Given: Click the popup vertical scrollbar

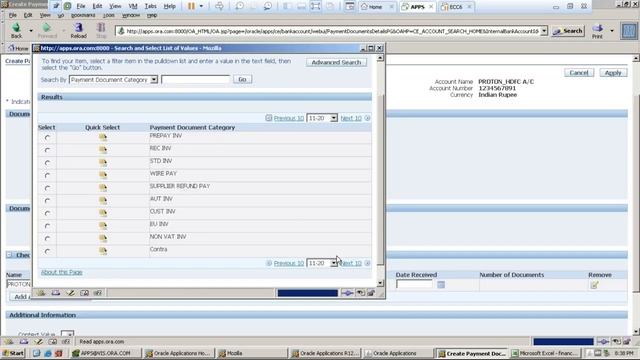Looking at the screenshot, I should 380,171.
